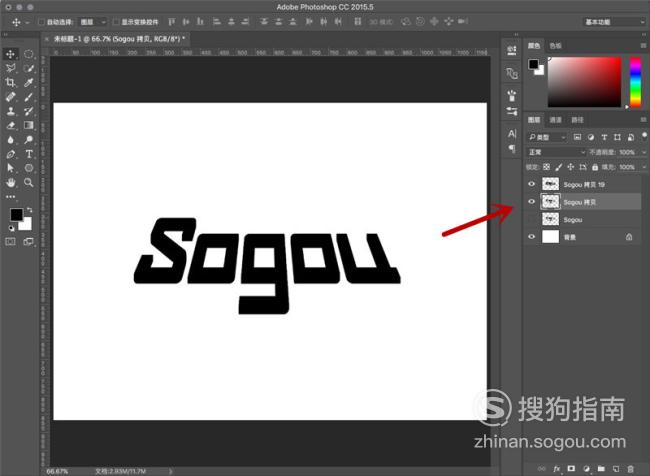Open the Color panel options menu

pos(643,45)
